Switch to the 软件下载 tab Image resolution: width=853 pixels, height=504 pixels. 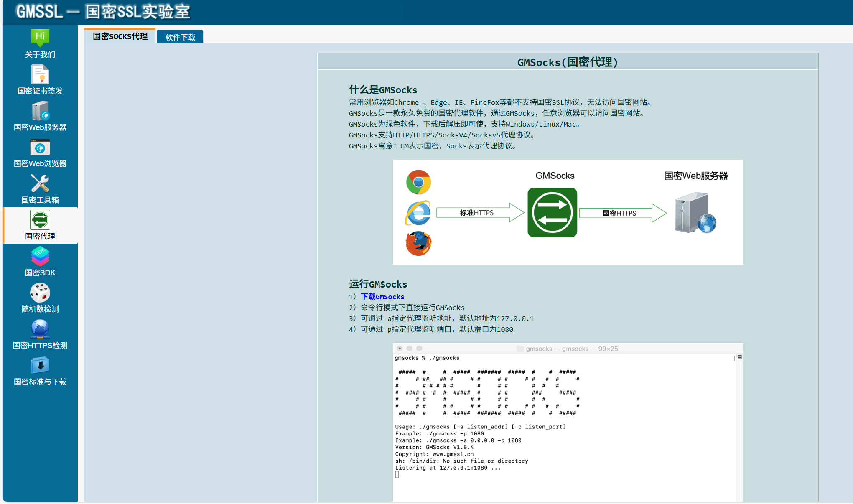tap(180, 37)
